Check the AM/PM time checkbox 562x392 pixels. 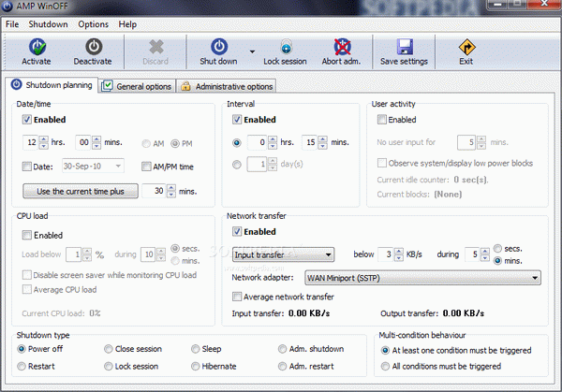146,167
